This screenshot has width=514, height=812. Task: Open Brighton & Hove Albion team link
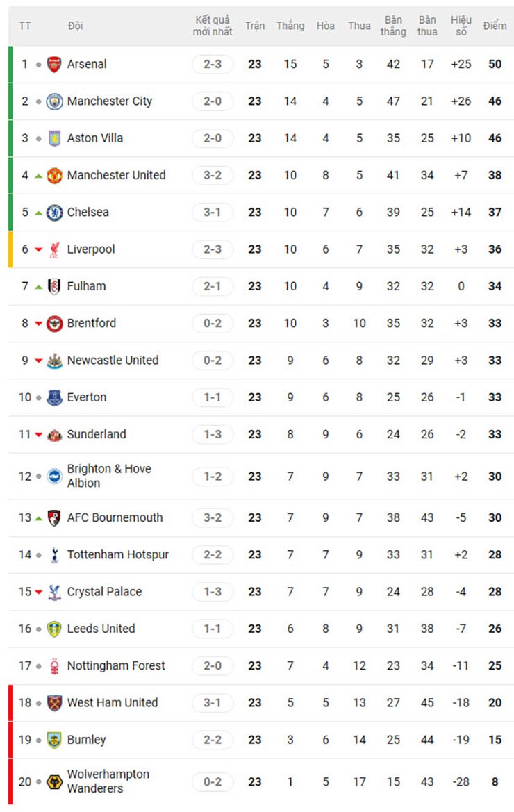(108, 476)
